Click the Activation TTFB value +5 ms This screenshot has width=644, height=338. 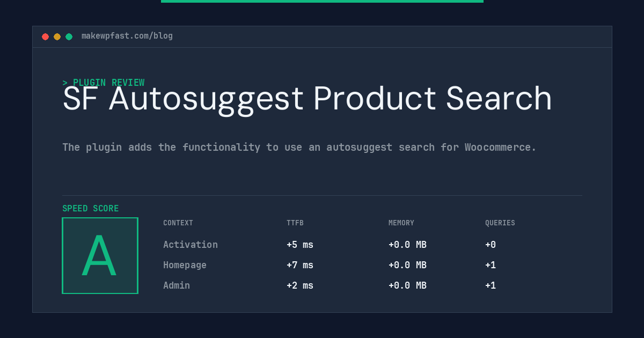pyautogui.click(x=300, y=245)
